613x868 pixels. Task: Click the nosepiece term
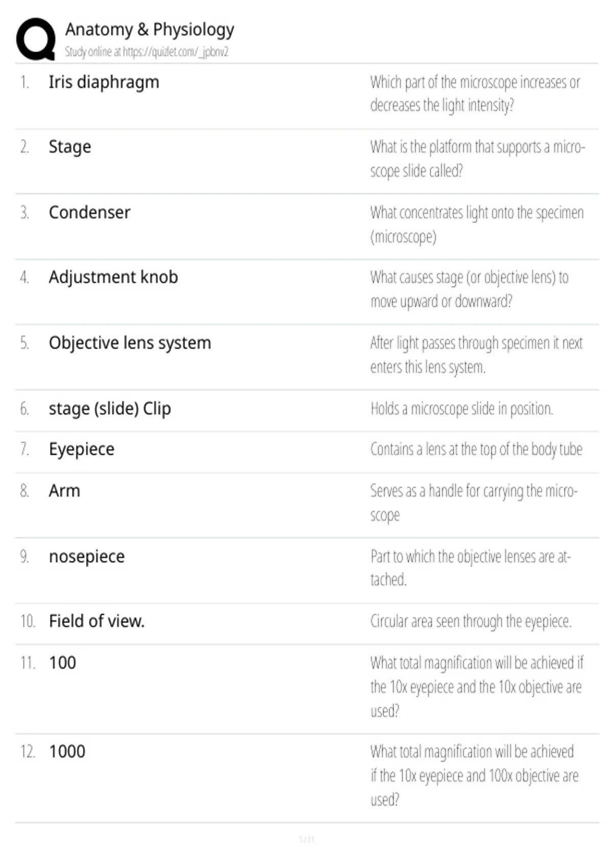coord(87,557)
